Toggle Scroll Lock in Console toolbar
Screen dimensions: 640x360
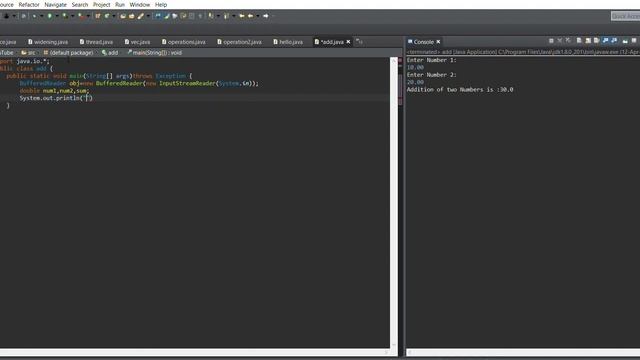pos(588,40)
